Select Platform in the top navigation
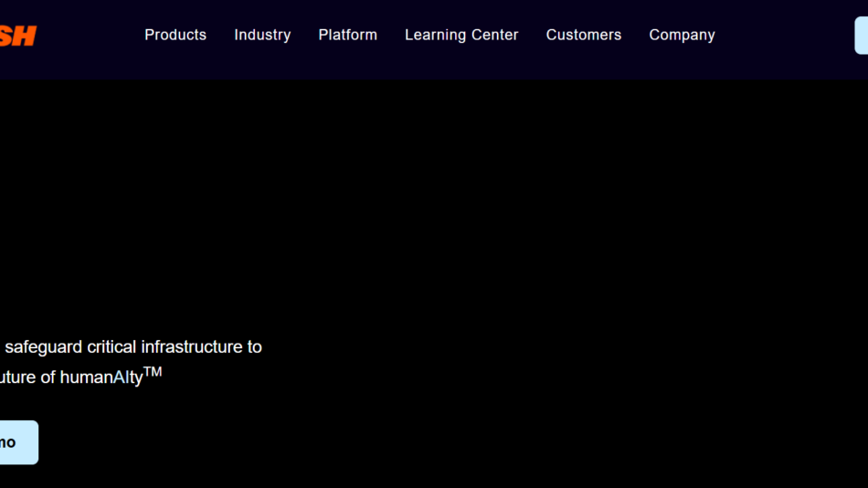Image resolution: width=868 pixels, height=488 pixels. coord(347,35)
